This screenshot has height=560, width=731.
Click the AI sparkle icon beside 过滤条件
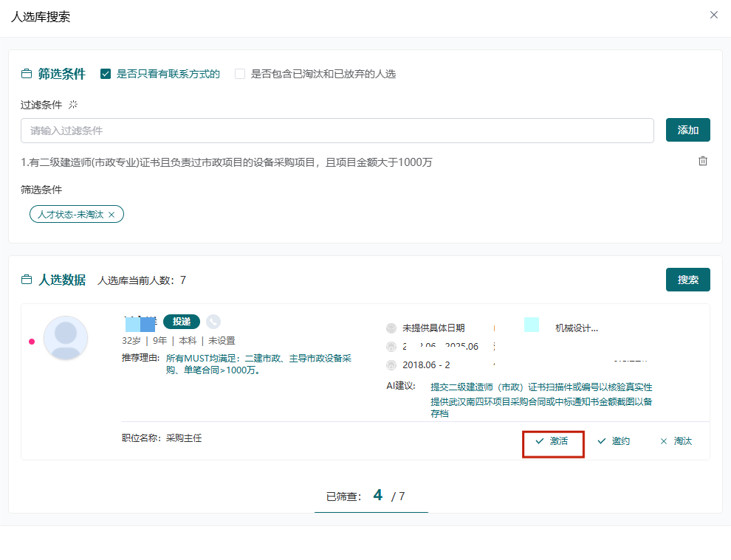(73, 105)
